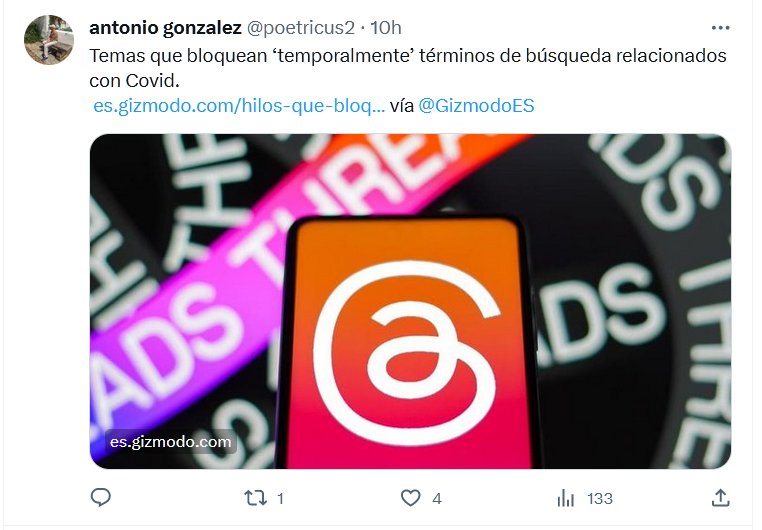Open the @GizmodoES mention
Screen dimensions: 762x530
pos(476,105)
